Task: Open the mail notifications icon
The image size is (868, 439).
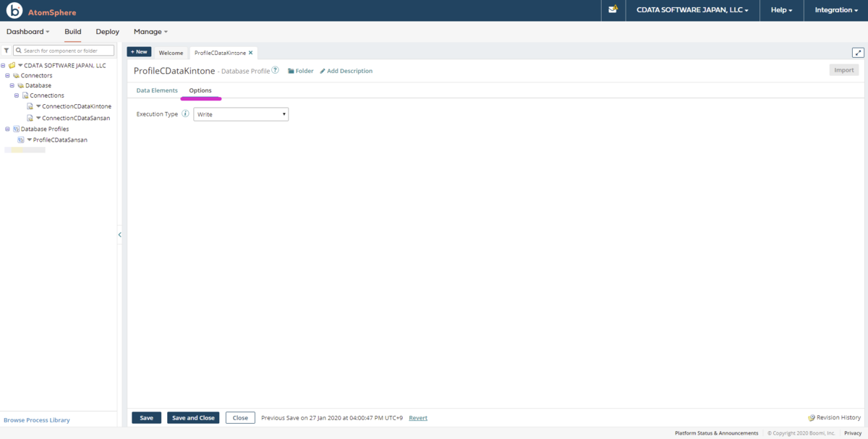Action: (613, 10)
